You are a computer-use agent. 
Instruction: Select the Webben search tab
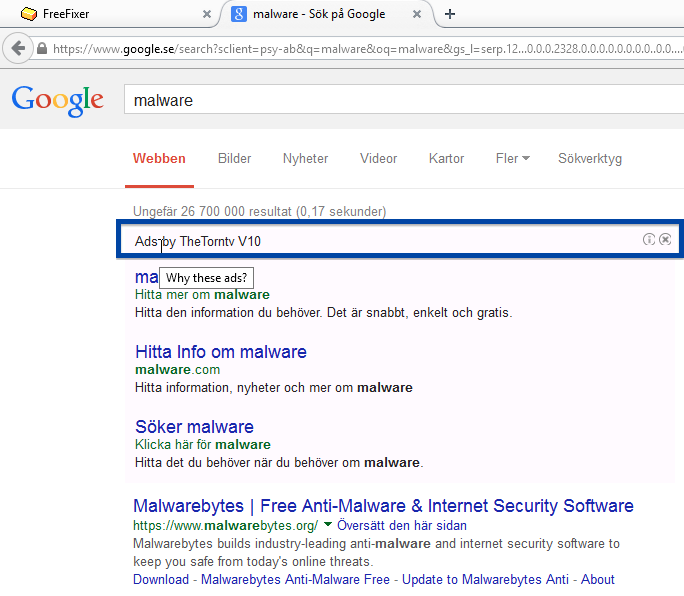pyautogui.click(x=159, y=158)
